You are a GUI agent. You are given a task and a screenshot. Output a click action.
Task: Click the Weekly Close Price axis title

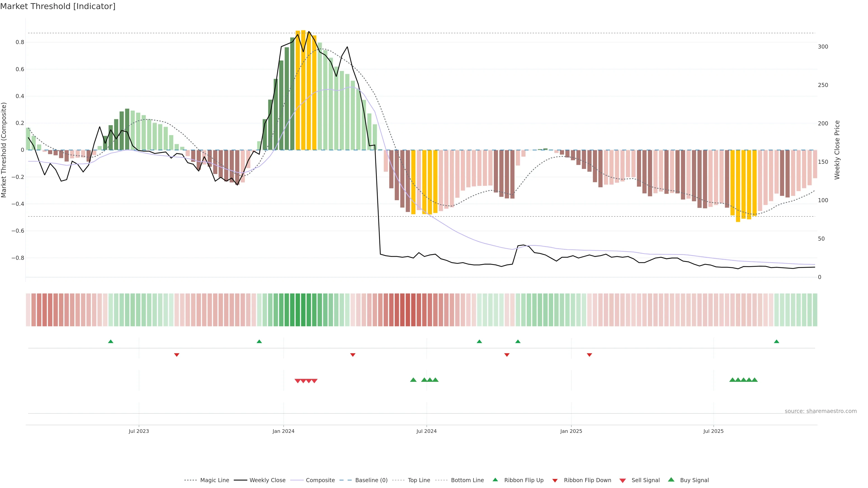click(x=837, y=150)
